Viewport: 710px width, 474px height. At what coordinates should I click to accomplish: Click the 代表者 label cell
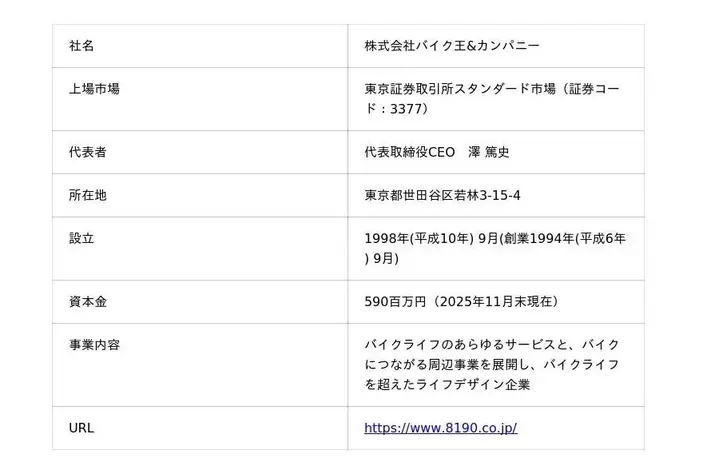[88, 152]
